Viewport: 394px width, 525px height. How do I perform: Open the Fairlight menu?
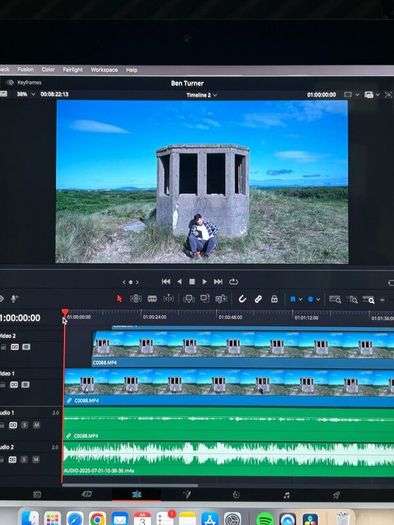(73, 70)
